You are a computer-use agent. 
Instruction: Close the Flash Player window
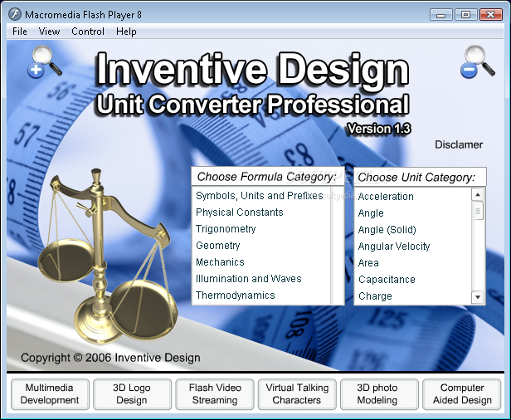(x=491, y=15)
